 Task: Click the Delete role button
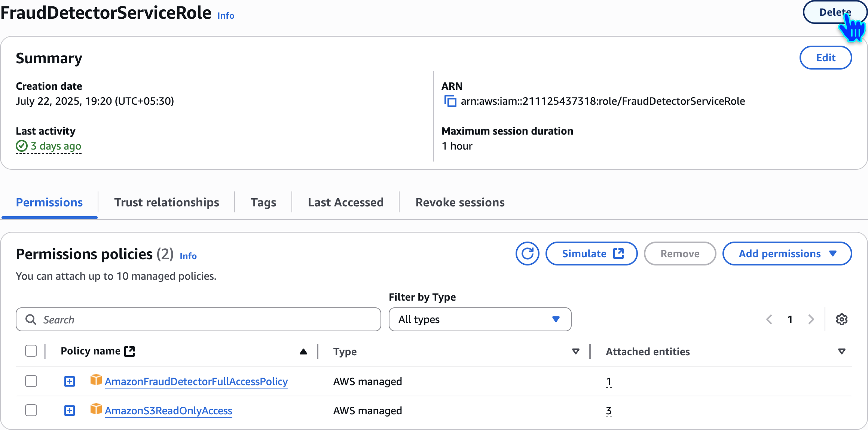834,12
